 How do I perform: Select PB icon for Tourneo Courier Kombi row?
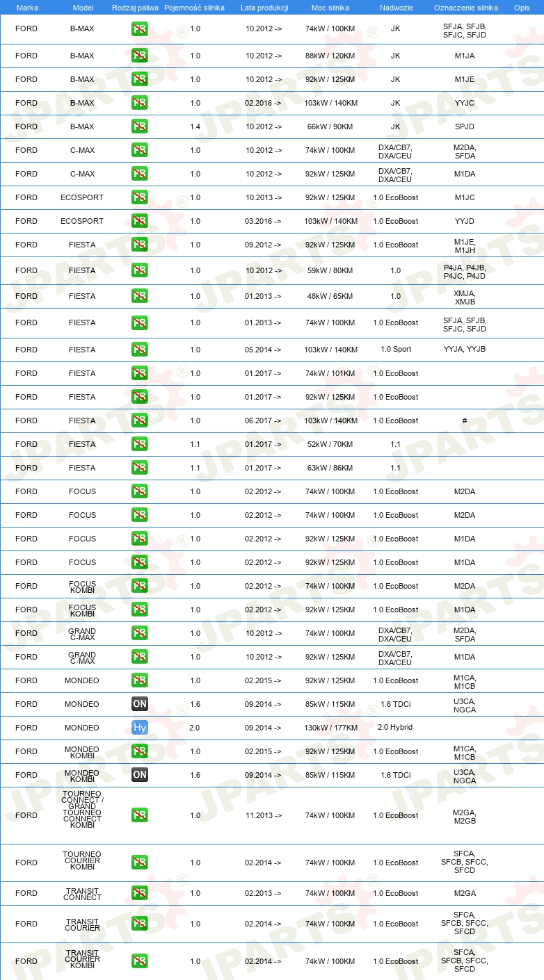[140, 863]
